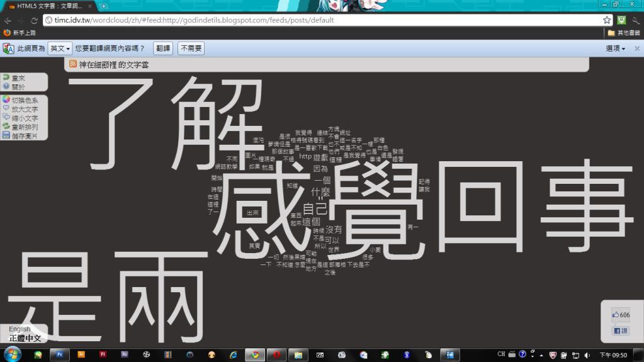Open the 選項 options dropdown

pos(615,48)
